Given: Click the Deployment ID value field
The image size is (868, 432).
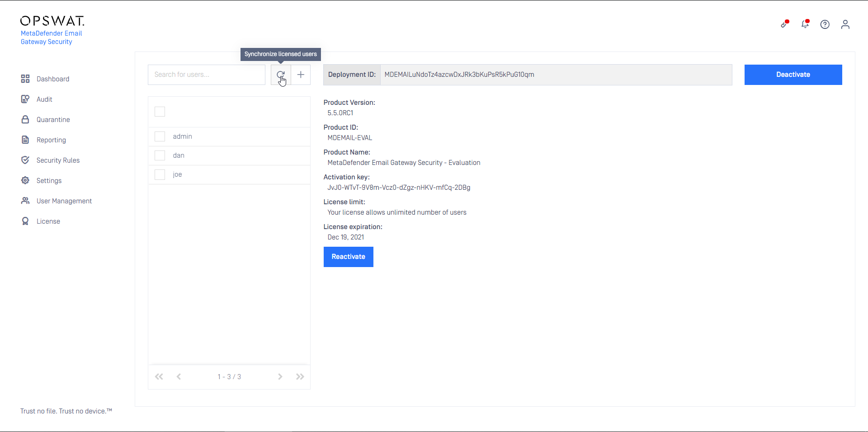Looking at the screenshot, I should [556, 75].
